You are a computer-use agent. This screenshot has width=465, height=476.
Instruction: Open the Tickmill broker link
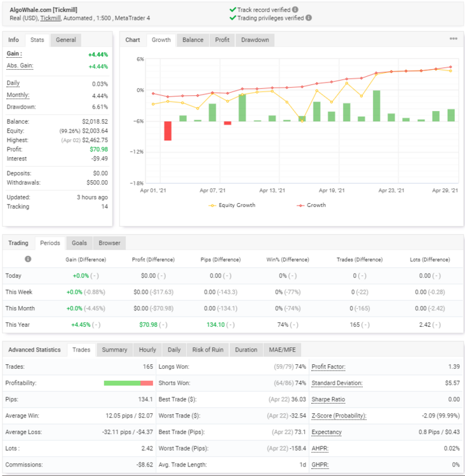[50, 18]
